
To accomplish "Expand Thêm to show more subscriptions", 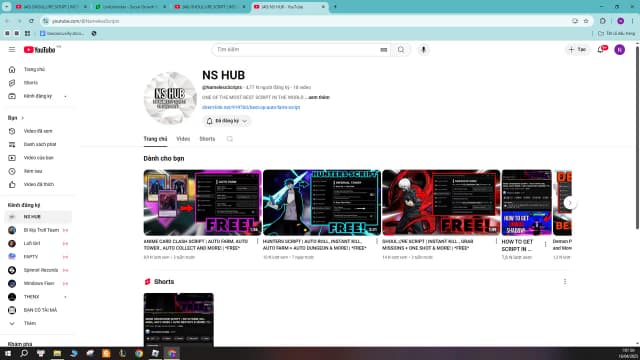I will [39, 323].
